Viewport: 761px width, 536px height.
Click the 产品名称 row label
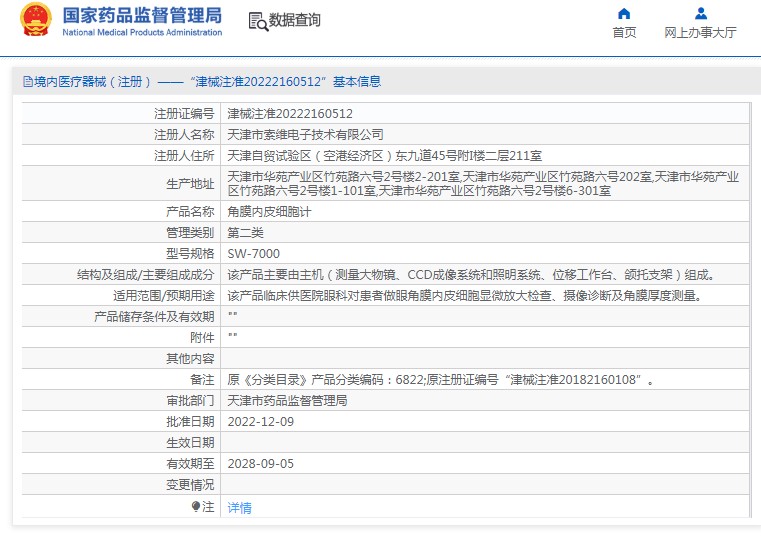[190, 212]
